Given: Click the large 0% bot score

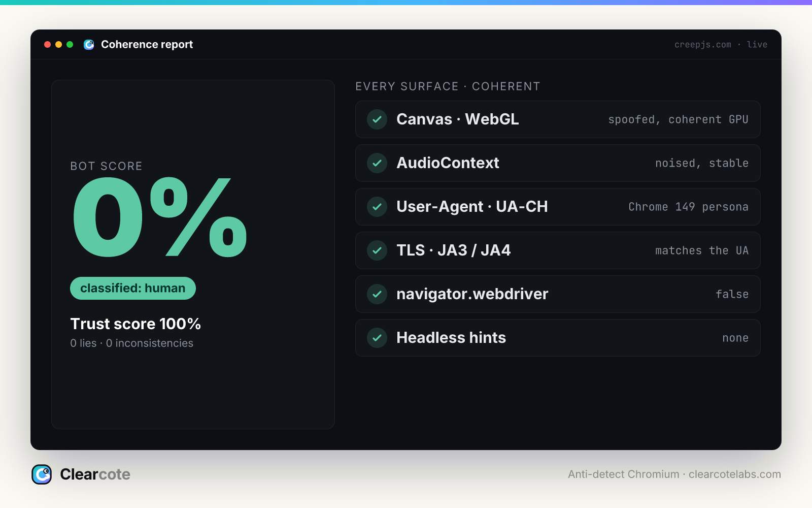Looking at the screenshot, I should pyautogui.click(x=160, y=217).
